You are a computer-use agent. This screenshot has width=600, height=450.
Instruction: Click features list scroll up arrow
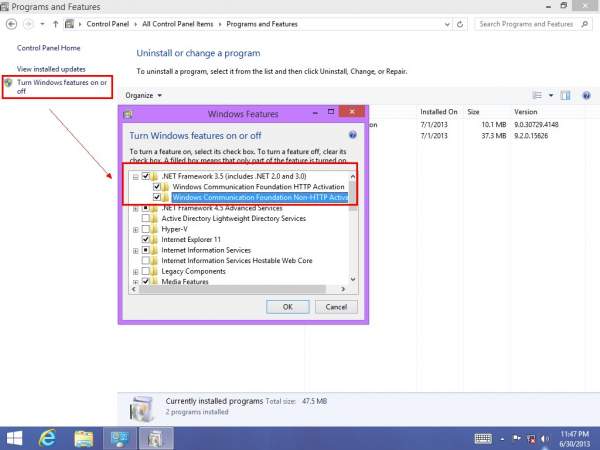pyautogui.click(x=352, y=176)
